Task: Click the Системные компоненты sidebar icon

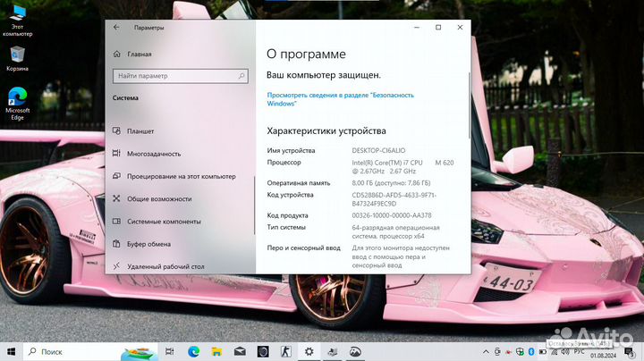Action: [116, 221]
